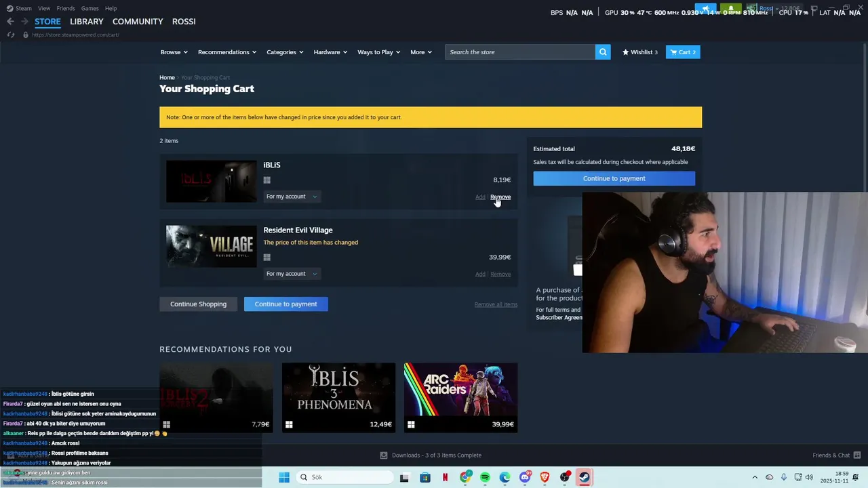The image size is (868, 488).
Task: Open the IBLIS 3 Phenomena recommendation
Action: [338, 397]
